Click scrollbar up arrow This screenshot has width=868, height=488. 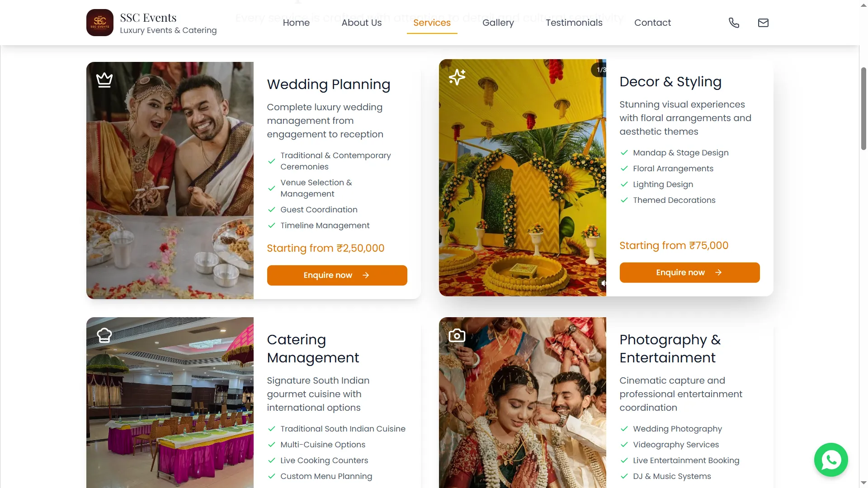coord(863,5)
